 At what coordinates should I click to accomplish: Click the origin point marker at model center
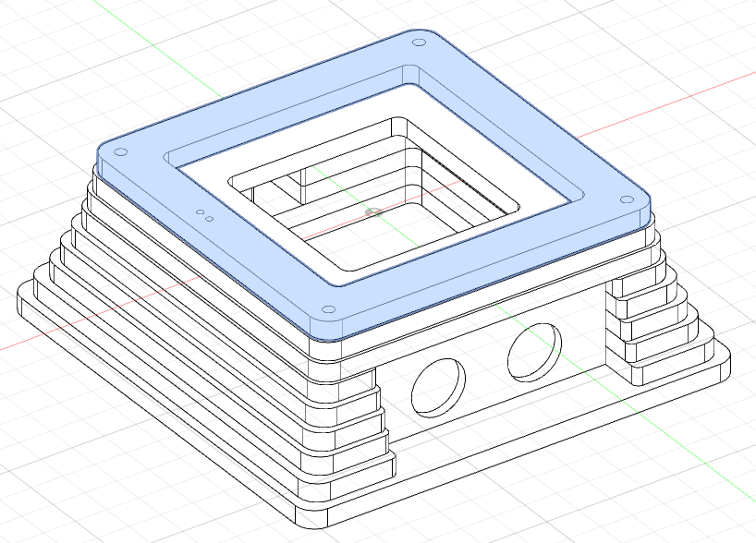tap(373, 211)
